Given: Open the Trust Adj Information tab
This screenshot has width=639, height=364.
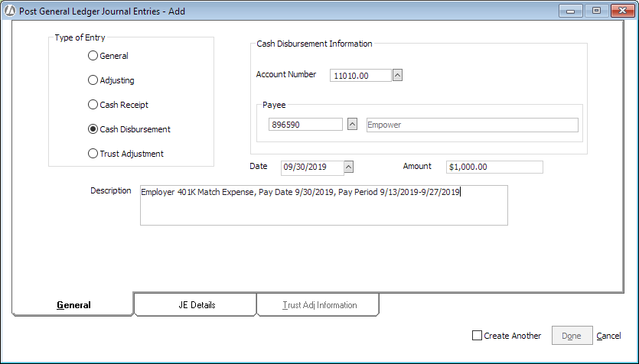Looking at the screenshot, I should (318, 304).
